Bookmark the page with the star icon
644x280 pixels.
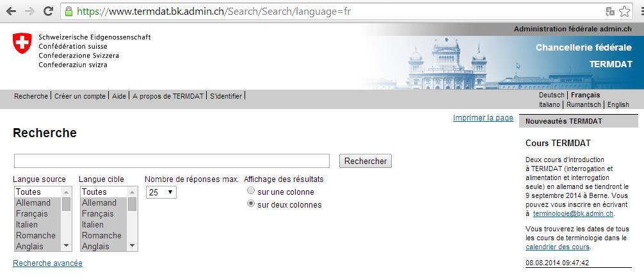[x=624, y=12]
